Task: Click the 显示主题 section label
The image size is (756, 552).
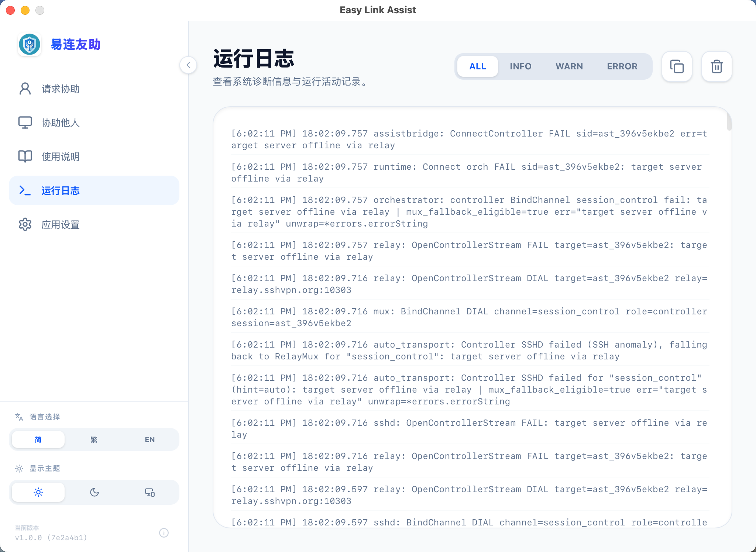Action: point(45,469)
